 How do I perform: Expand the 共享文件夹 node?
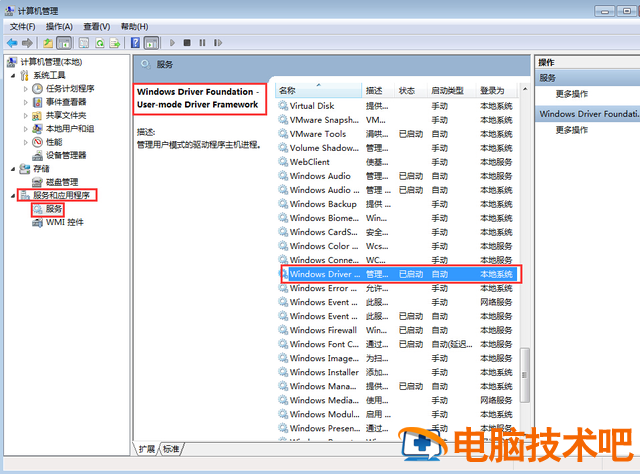pos(25,116)
